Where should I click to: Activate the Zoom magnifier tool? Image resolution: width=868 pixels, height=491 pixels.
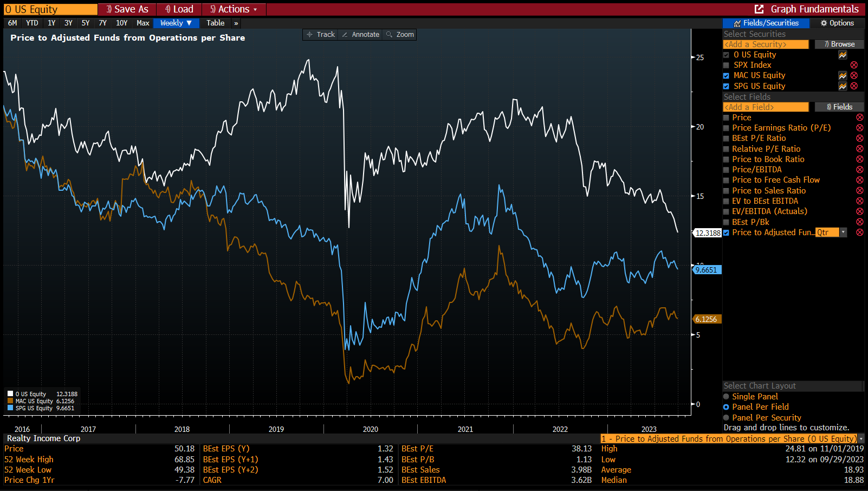400,35
